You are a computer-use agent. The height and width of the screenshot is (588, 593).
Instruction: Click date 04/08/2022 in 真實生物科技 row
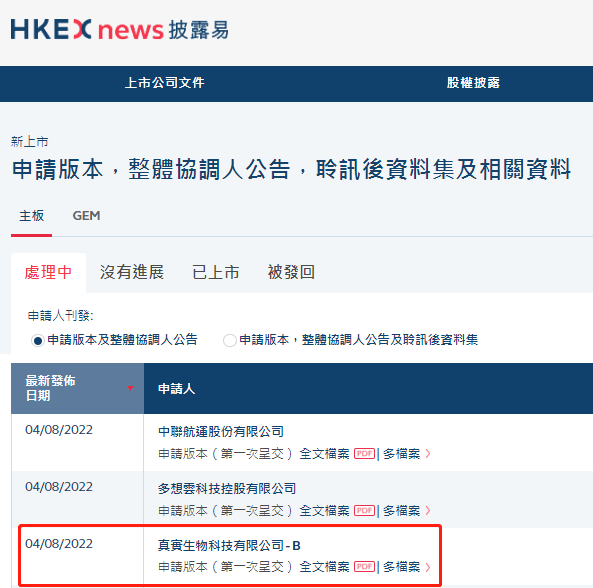click(59, 544)
